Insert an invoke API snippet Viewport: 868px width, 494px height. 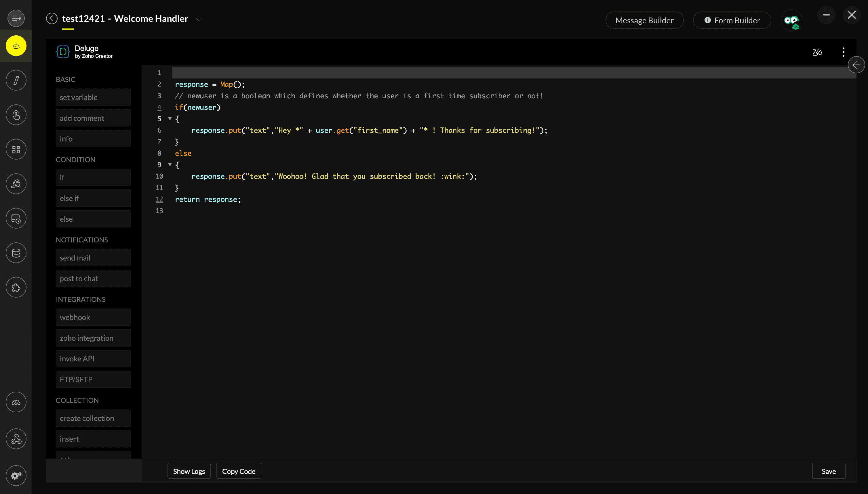(x=94, y=359)
